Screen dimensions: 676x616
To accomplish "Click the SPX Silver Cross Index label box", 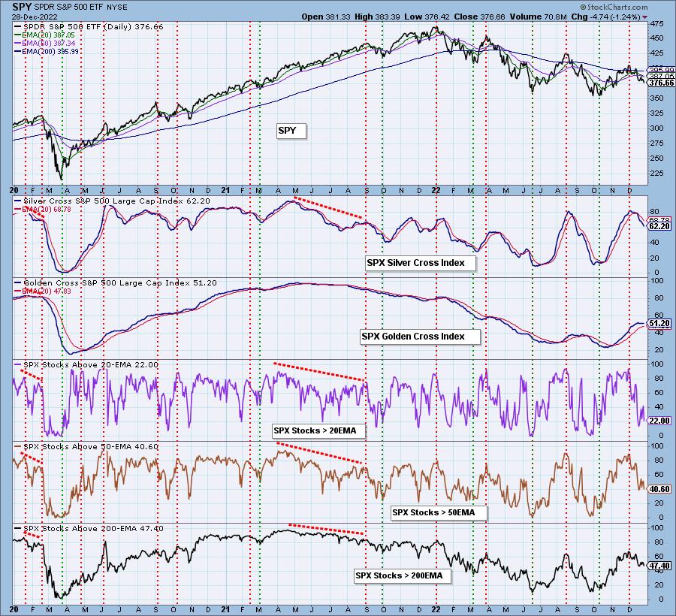I will (421, 263).
